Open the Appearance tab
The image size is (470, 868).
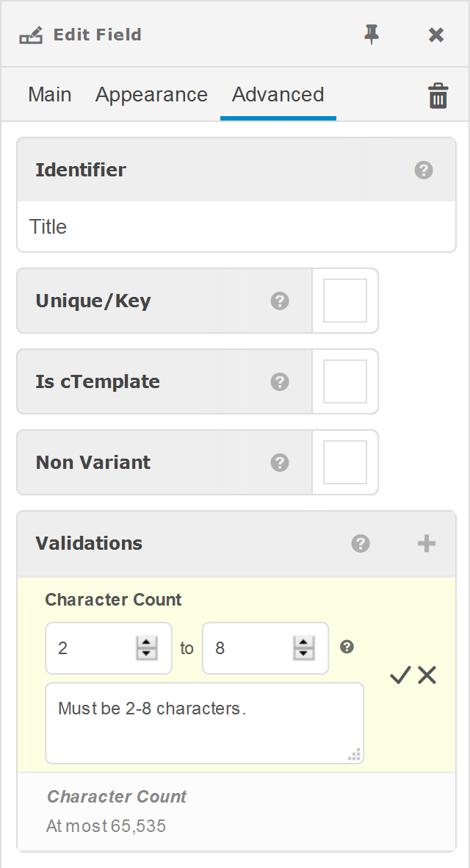(x=151, y=95)
